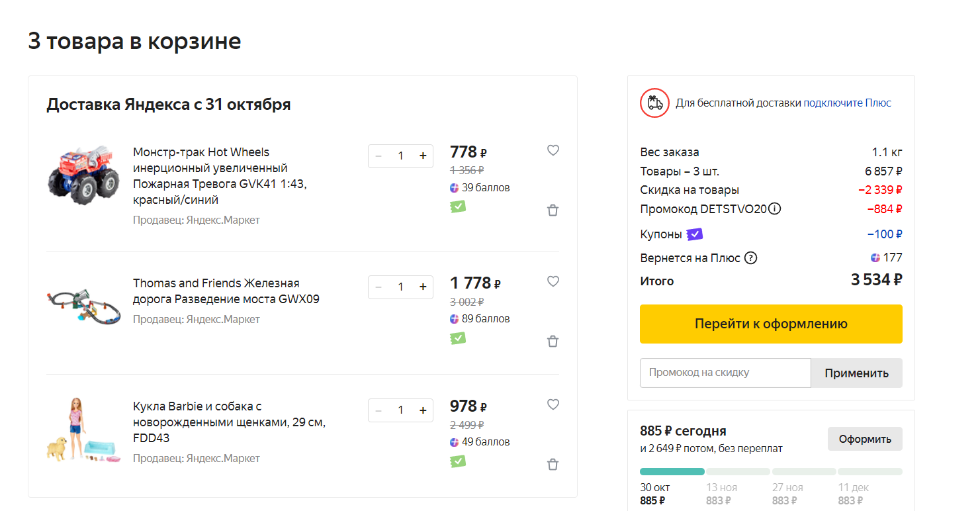Open the Thomas and Friends railway thumbnail
This screenshot has width=980, height=511.
click(84, 306)
